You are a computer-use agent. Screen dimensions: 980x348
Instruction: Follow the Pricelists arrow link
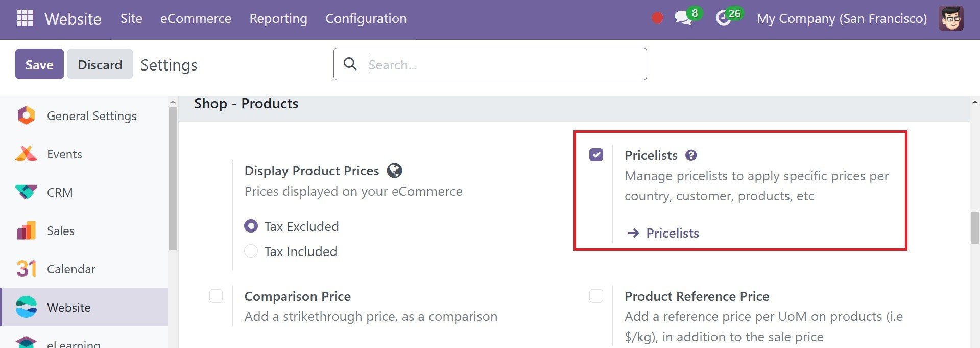[663, 233]
